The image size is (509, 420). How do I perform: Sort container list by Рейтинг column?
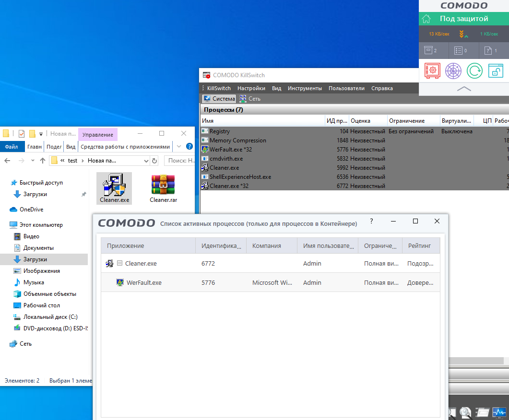[x=421, y=245]
